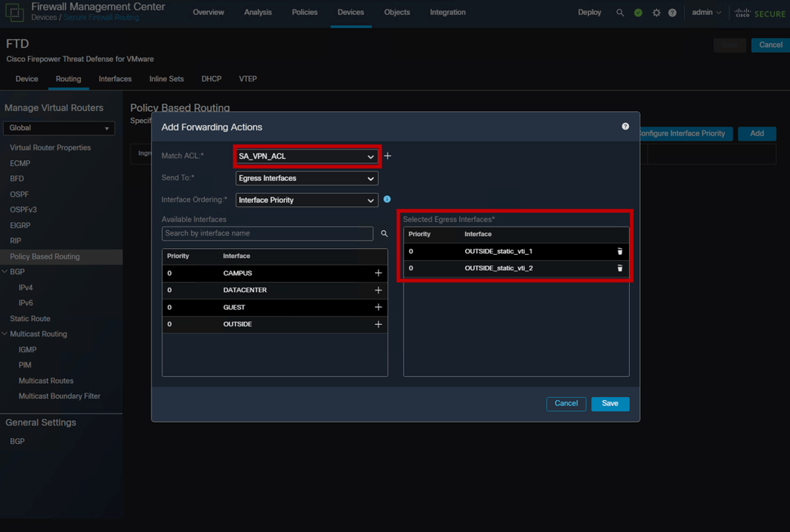Switch to the Inline Sets tab
The height and width of the screenshot is (532, 790).
point(166,79)
